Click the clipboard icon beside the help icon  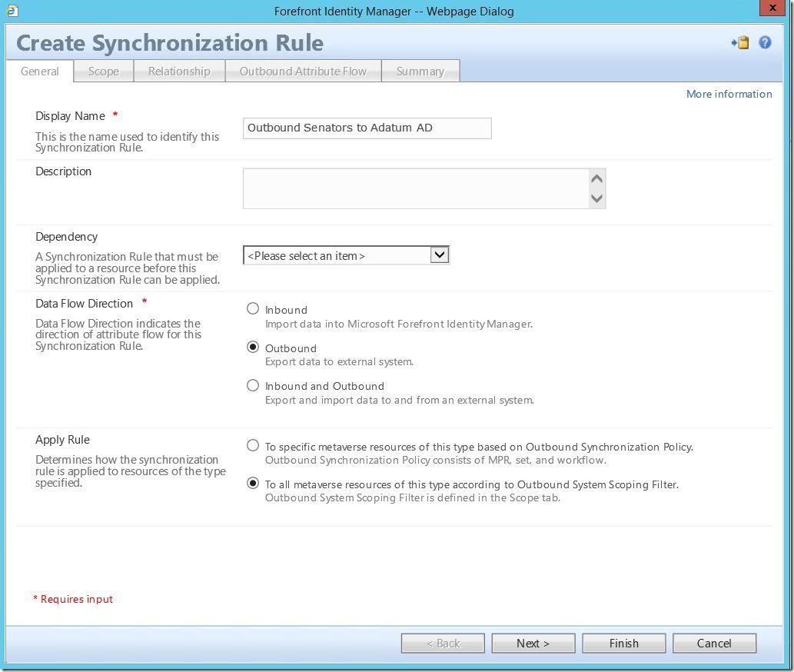740,42
